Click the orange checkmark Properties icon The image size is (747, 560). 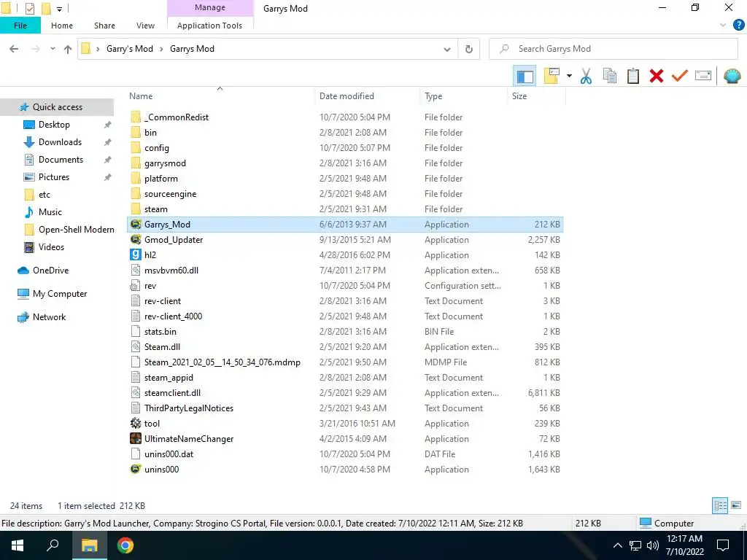pyautogui.click(x=679, y=76)
